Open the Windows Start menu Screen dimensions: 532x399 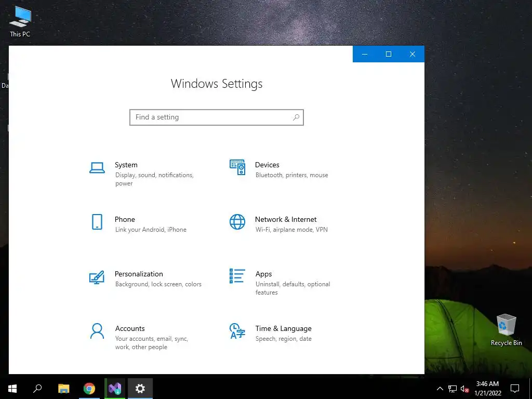[12, 389]
